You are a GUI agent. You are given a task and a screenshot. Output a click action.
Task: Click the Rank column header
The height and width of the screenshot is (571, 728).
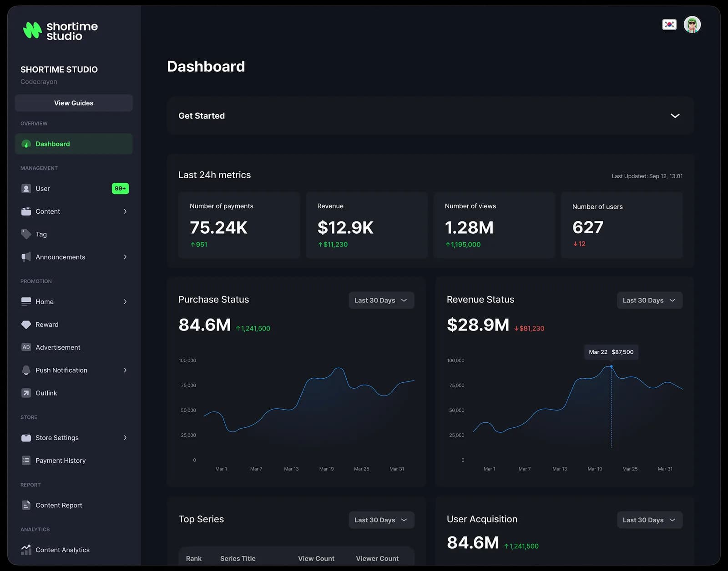(x=194, y=558)
